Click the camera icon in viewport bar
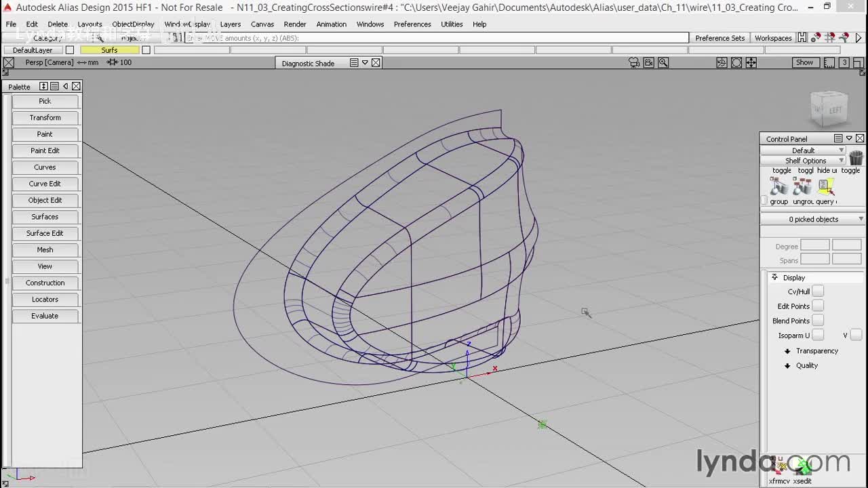Screen dimensions: 868x488 click(x=634, y=62)
